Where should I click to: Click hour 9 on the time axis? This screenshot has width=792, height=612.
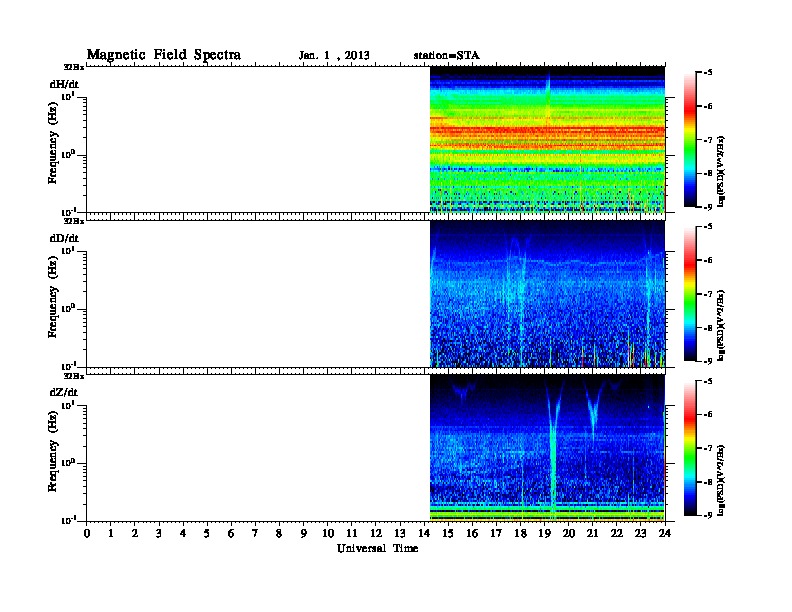(304, 534)
